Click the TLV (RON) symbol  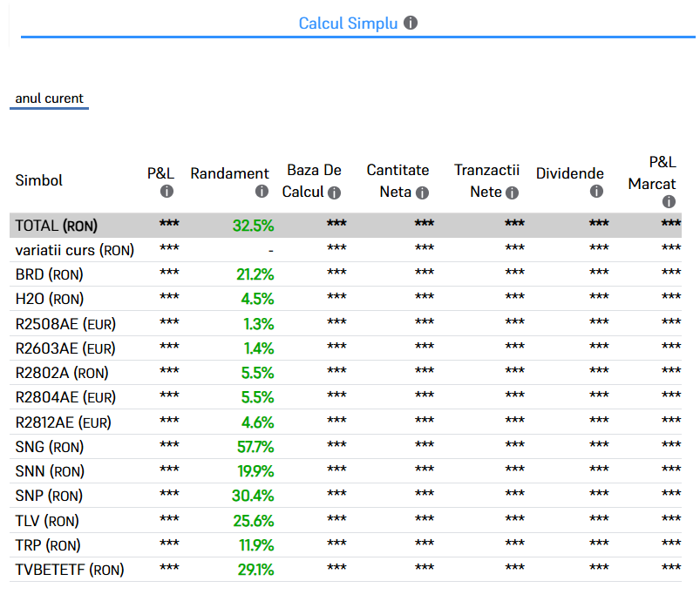[47, 521]
